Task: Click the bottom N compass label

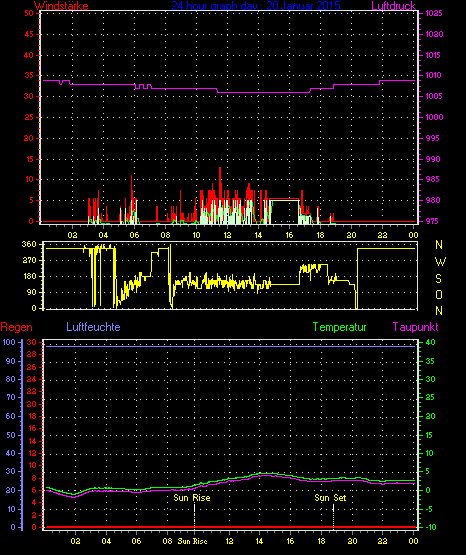Action: pyautogui.click(x=439, y=311)
